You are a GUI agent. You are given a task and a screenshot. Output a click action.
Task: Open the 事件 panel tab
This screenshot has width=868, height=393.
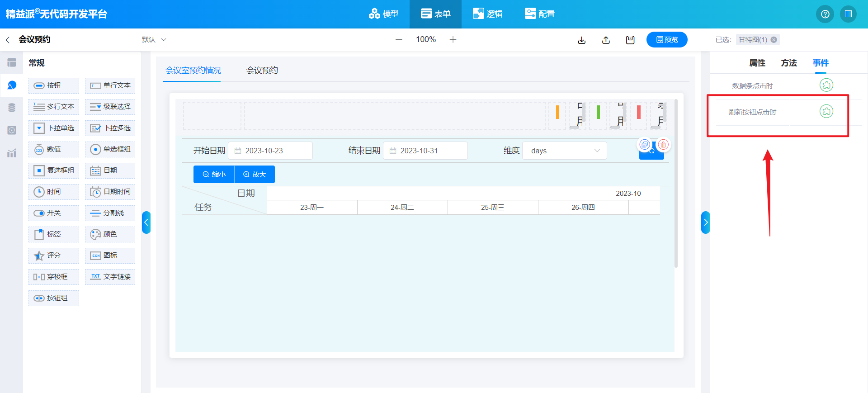(821, 63)
